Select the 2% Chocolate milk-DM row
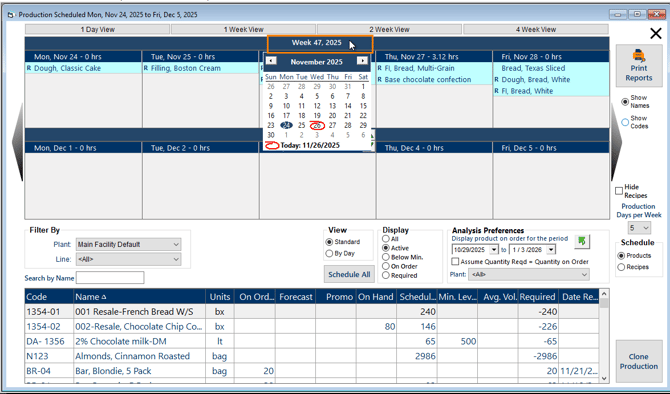The image size is (670, 394). 311,341
